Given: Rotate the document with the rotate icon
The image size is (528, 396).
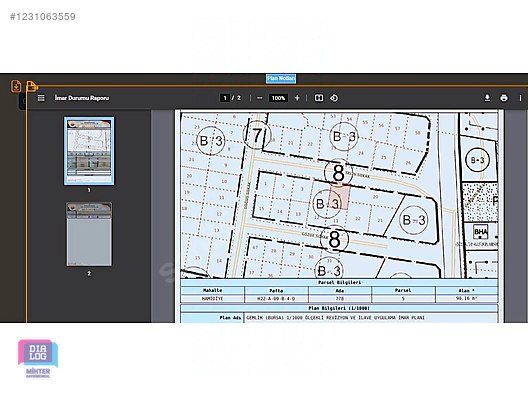Looking at the screenshot, I should (334, 98).
